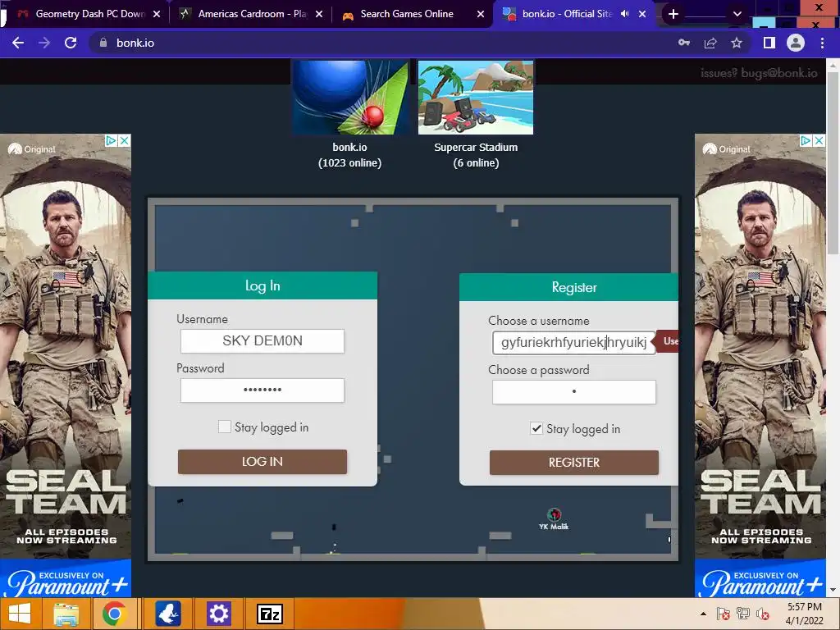The height and width of the screenshot is (630, 840).
Task: Open the gear settings app on taskbar
Action: click(x=218, y=614)
